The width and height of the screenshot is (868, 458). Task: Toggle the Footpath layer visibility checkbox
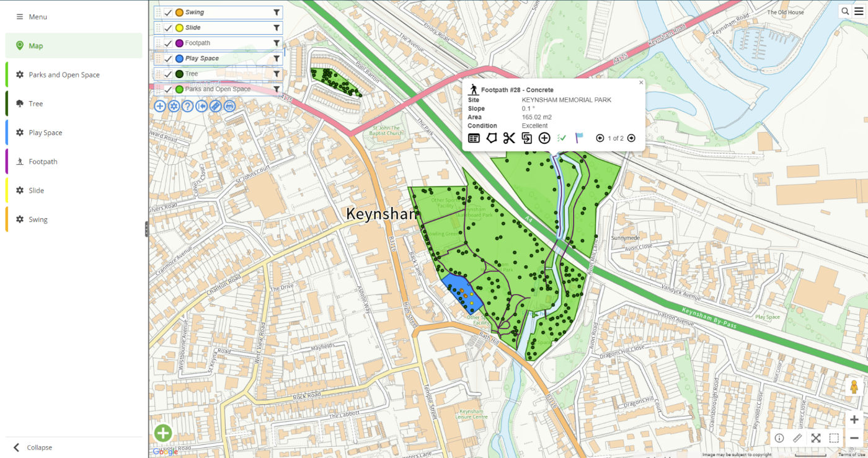pyautogui.click(x=168, y=43)
